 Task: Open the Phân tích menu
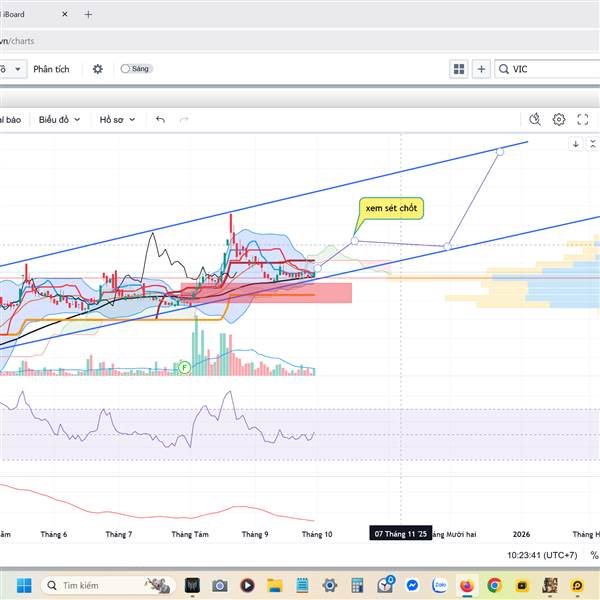point(51,69)
